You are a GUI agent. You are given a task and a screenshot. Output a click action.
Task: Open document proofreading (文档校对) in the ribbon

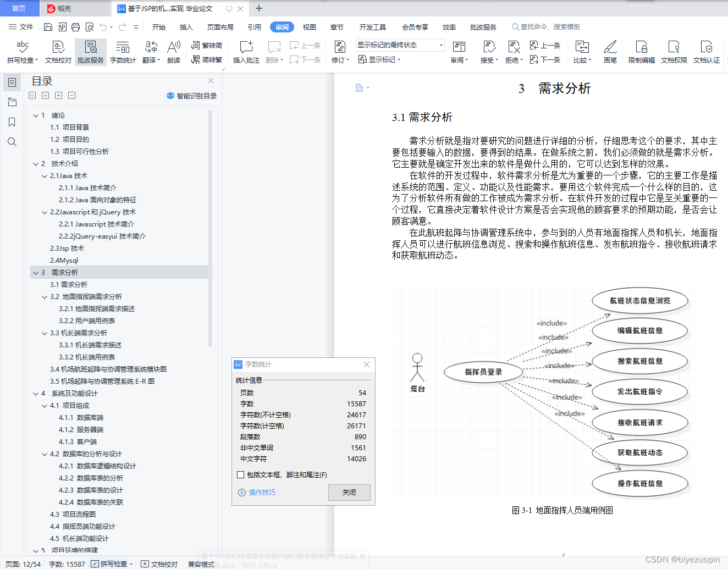coord(58,52)
